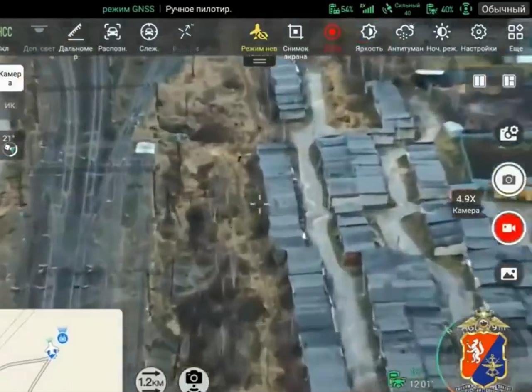The image size is (532, 392).
Task: Tap the Доп. свет auxiliary light icon
Action: coord(39,38)
